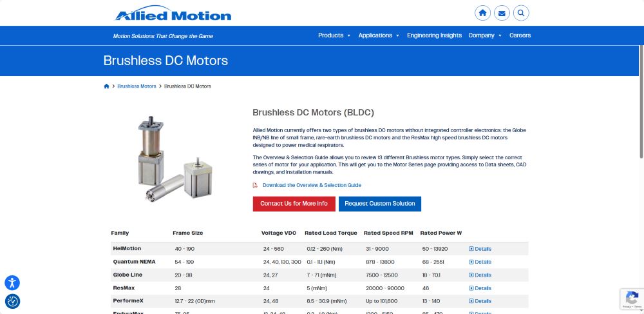Click the Details arrow icon for ResMax
644x314 pixels.
coord(471,288)
